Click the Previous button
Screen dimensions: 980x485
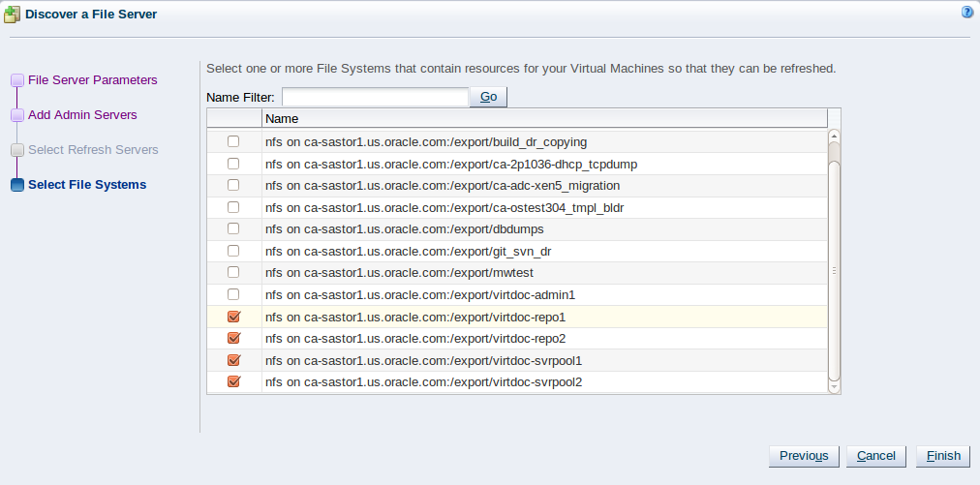coord(803,456)
